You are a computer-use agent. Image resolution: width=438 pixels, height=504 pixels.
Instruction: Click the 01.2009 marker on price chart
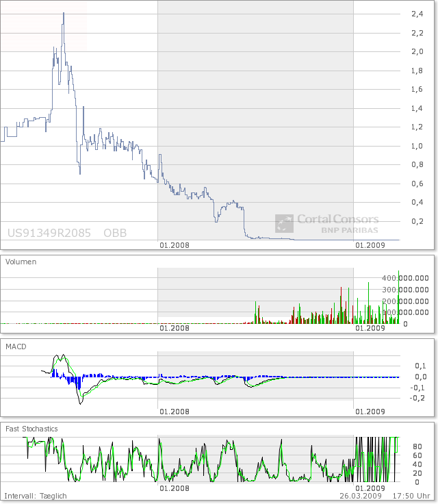click(370, 243)
